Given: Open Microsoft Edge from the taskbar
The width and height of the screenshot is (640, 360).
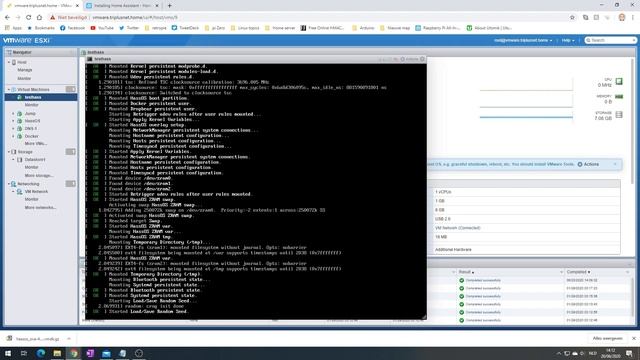Looking at the screenshot, I should [41, 353].
